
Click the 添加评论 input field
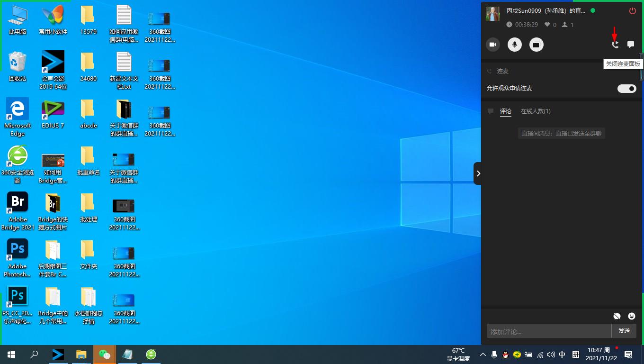click(548, 331)
